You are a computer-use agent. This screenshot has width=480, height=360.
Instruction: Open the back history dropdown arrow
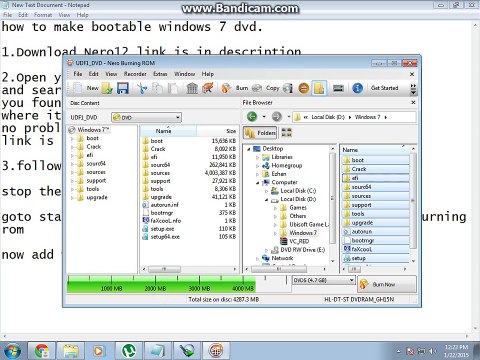point(264,117)
